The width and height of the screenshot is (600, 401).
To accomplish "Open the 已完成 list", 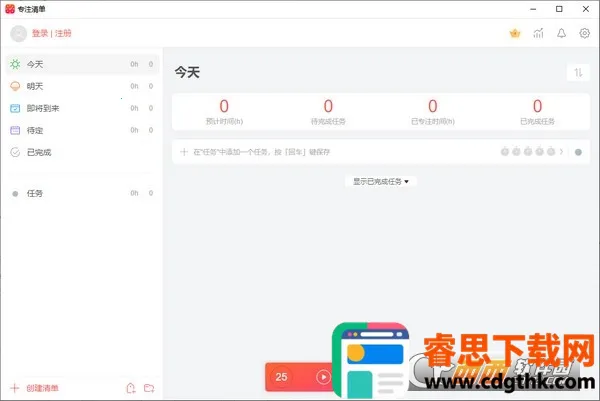I will tap(39, 152).
